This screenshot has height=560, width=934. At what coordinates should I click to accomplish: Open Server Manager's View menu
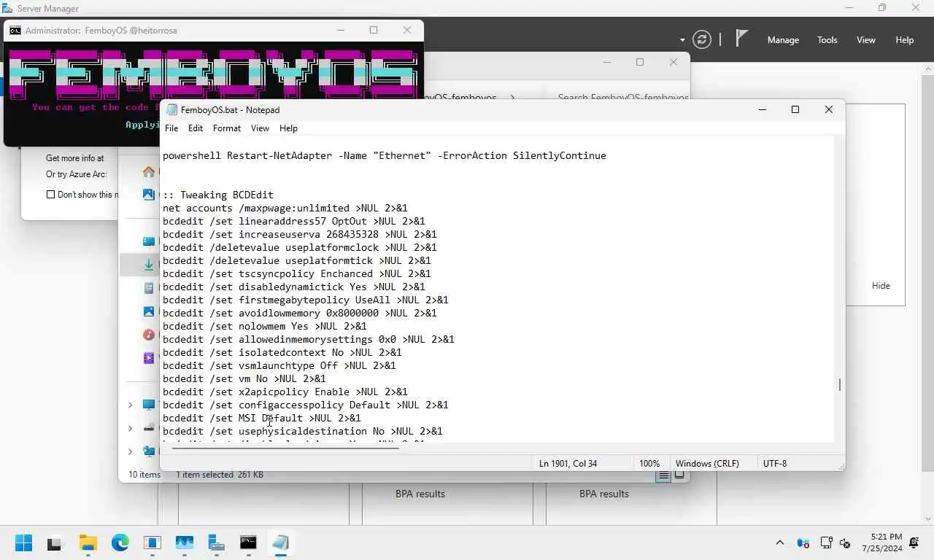[866, 40]
